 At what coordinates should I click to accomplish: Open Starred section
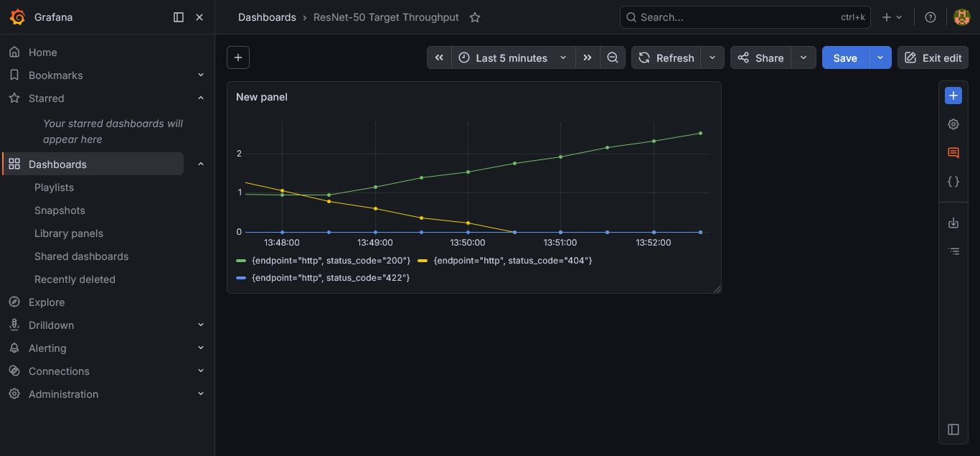click(x=47, y=98)
